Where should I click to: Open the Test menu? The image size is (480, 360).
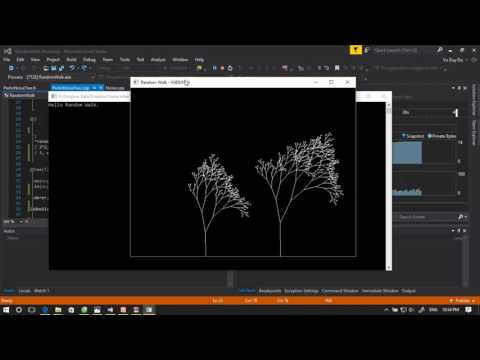(x=140, y=60)
